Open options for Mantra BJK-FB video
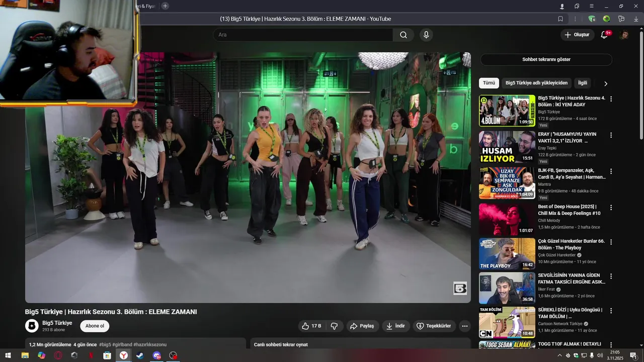This screenshot has width=644, height=362. pyautogui.click(x=611, y=171)
